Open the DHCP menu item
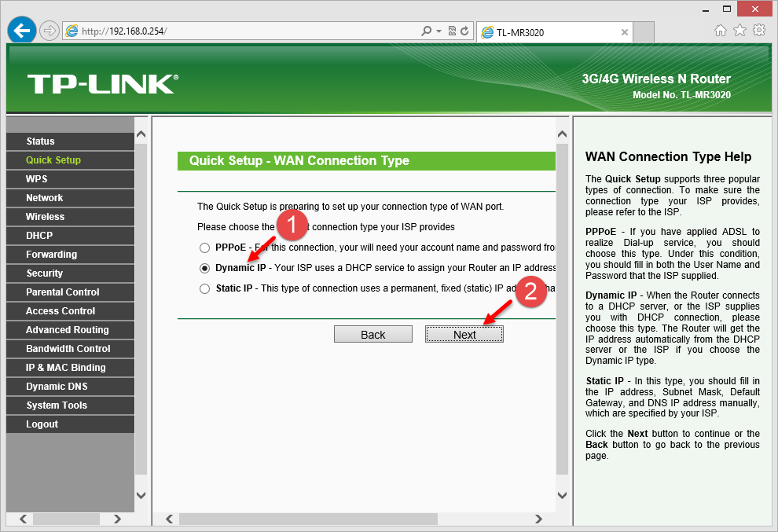Viewport: 778px width, 532px height. [70, 236]
